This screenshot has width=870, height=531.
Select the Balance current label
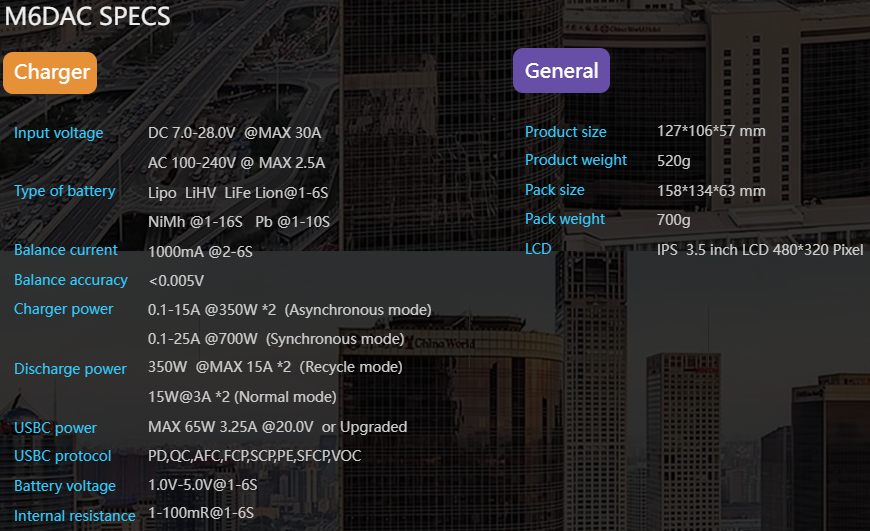pyautogui.click(x=65, y=250)
